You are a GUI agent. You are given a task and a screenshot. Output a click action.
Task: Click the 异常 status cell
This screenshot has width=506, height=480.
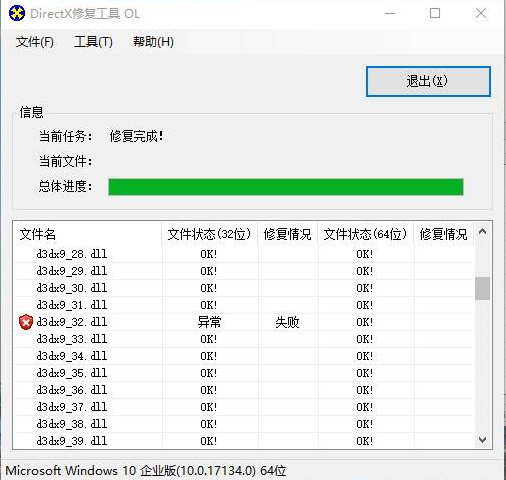pyautogui.click(x=209, y=322)
